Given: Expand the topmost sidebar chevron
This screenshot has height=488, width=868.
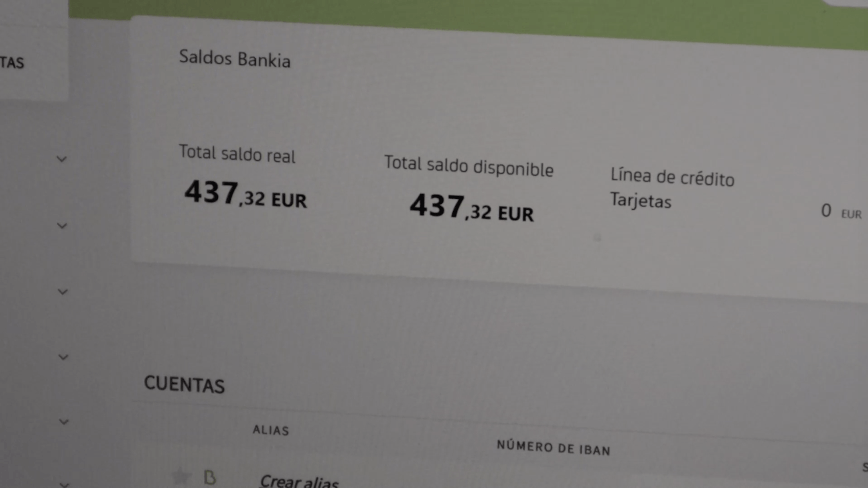Looking at the screenshot, I should click(61, 159).
